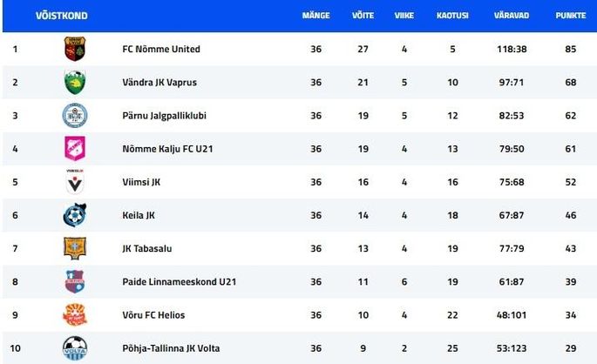Click the MÄNGE column header
This screenshot has height=364, width=597.
315,16
